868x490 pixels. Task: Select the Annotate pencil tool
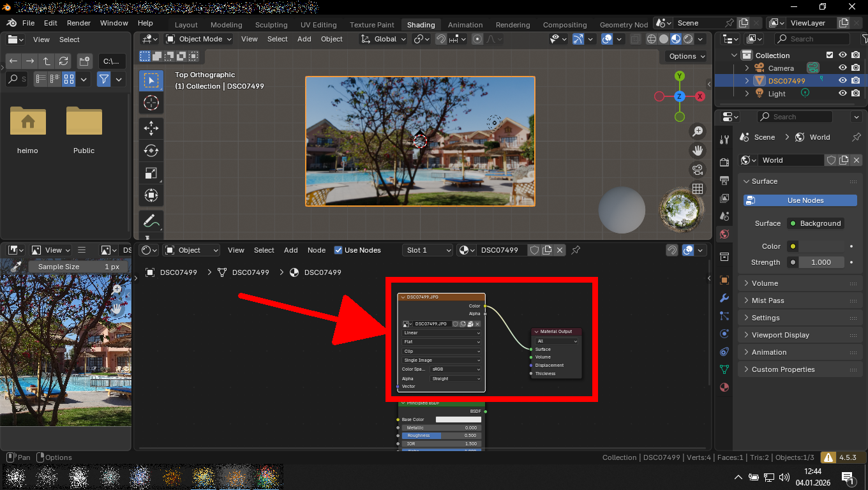tap(151, 221)
